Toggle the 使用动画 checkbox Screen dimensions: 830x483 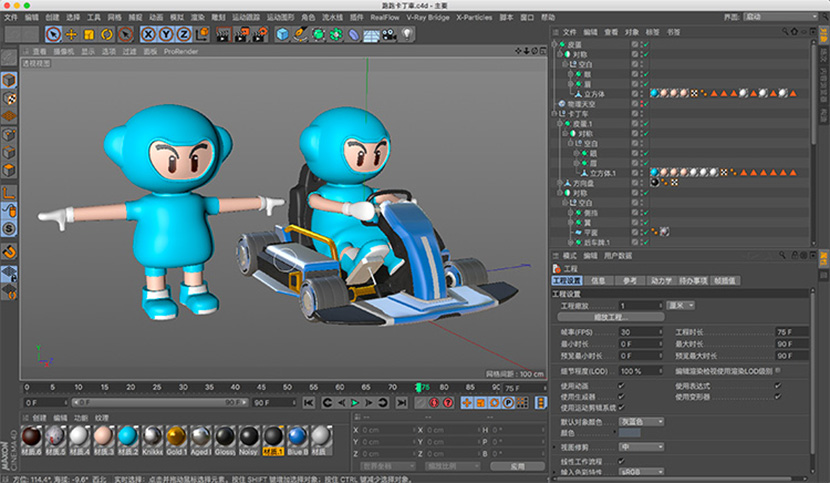(x=621, y=385)
